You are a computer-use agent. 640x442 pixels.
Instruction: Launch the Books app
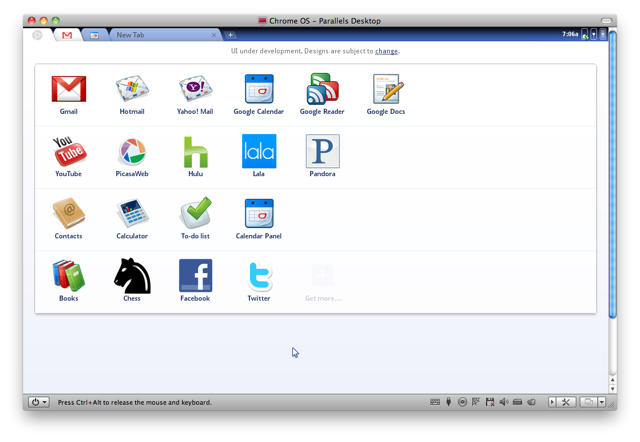[69, 275]
